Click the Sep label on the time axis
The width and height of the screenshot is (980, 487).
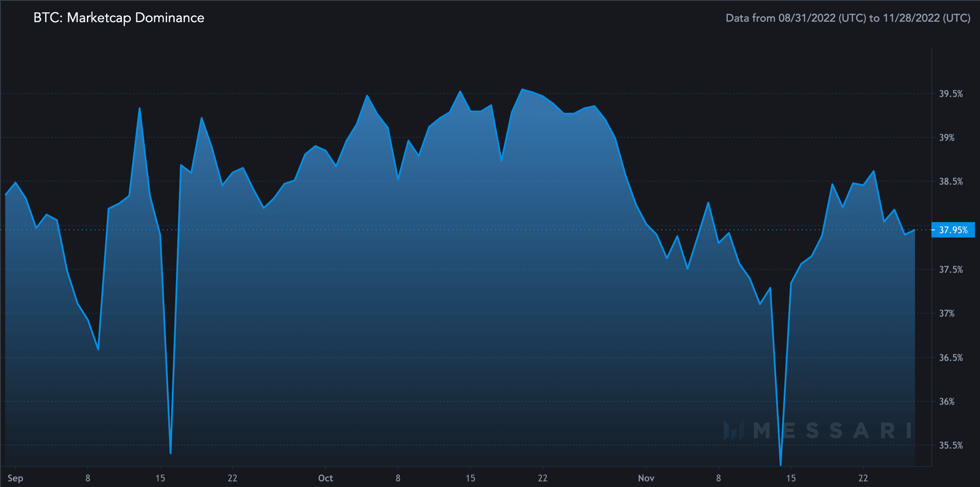[x=15, y=478]
